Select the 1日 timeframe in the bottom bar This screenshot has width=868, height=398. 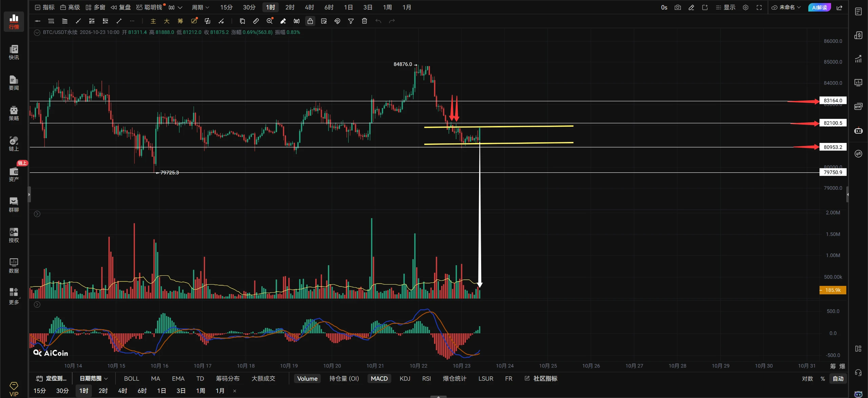click(x=161, y=391)
